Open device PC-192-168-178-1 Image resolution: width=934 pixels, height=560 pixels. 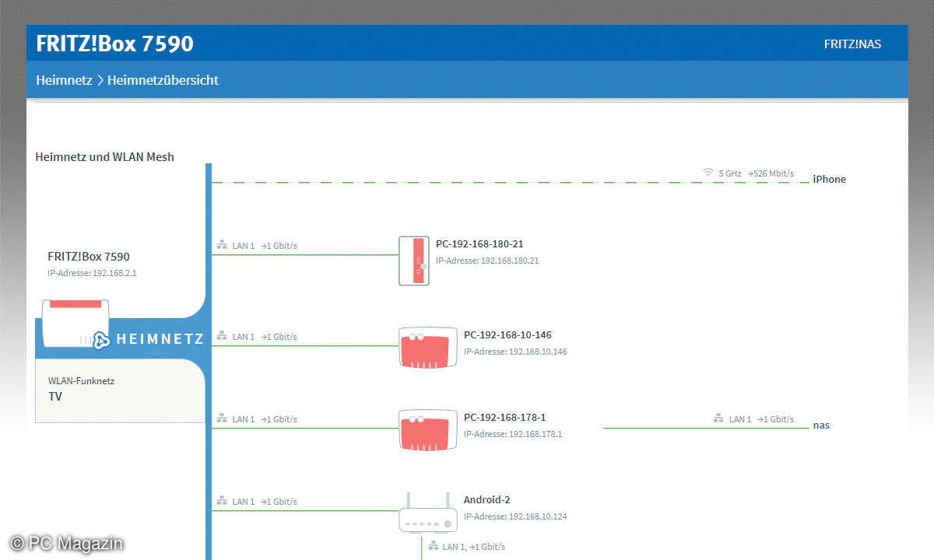pyautogui.click(x=505, y=418)
